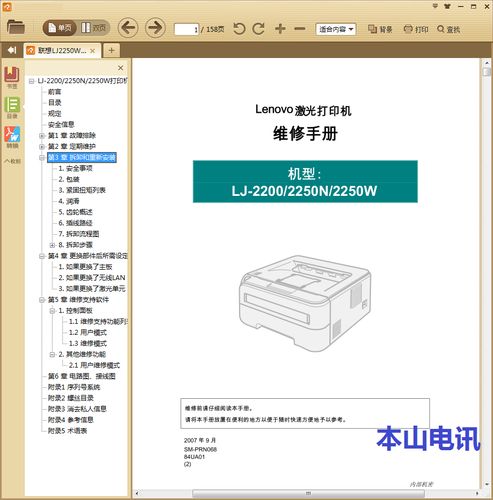Click the 背景 background button
Image resolution: width=493 pixels, height=500 pixels.
[380, 29]
